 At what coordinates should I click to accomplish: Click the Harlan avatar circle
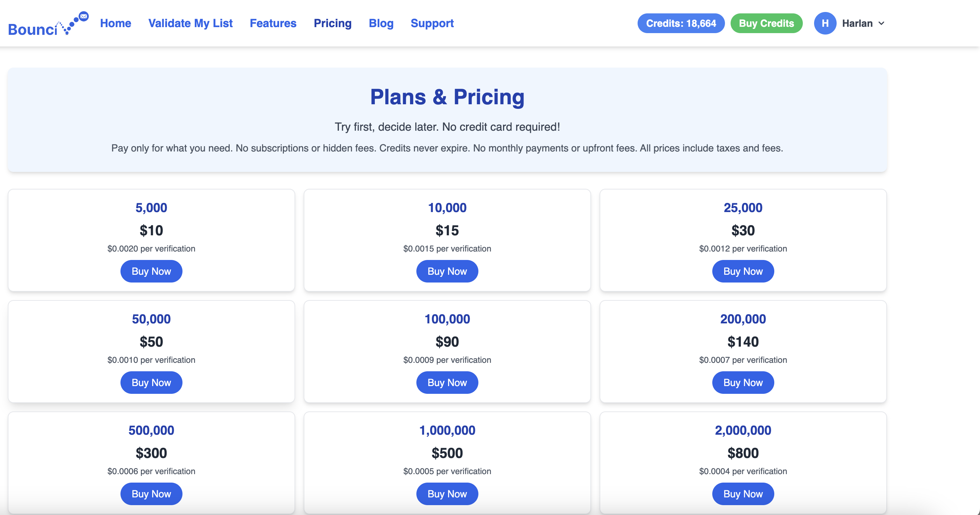pos(824,23)
